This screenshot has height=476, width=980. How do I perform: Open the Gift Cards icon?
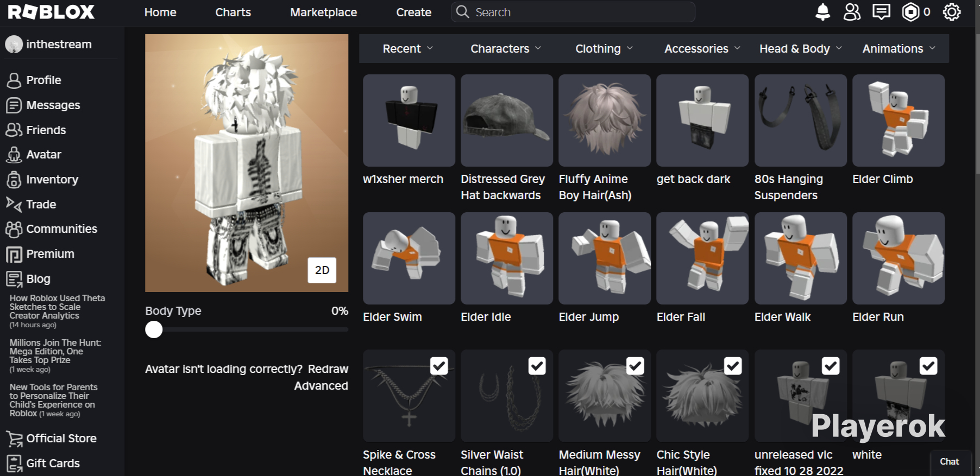point(14,464)
